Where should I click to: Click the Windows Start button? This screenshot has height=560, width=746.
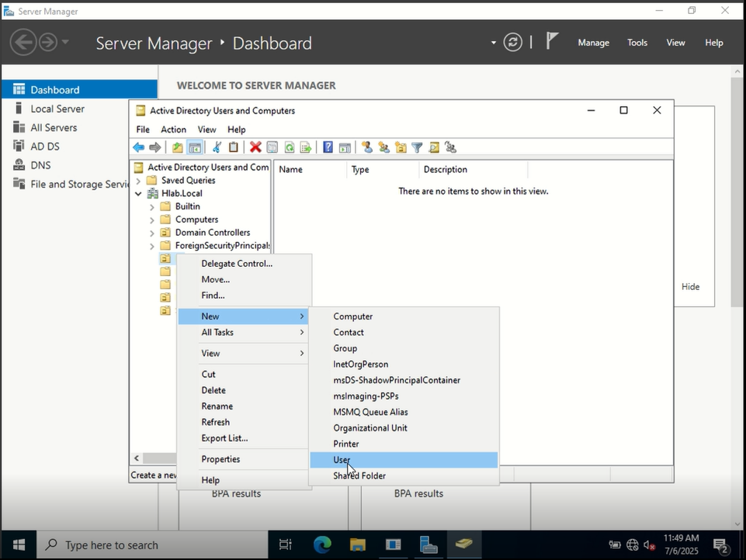[x=19, y=544]
